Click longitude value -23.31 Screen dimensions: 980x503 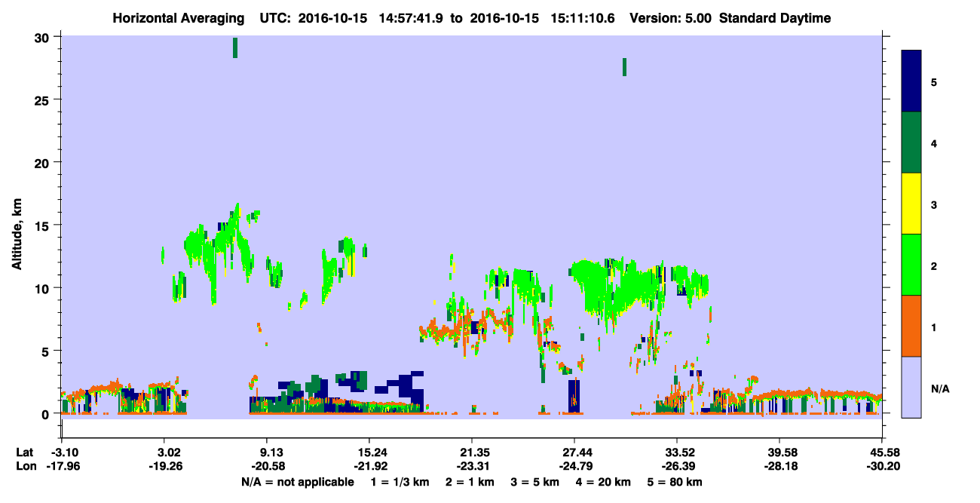472,467
